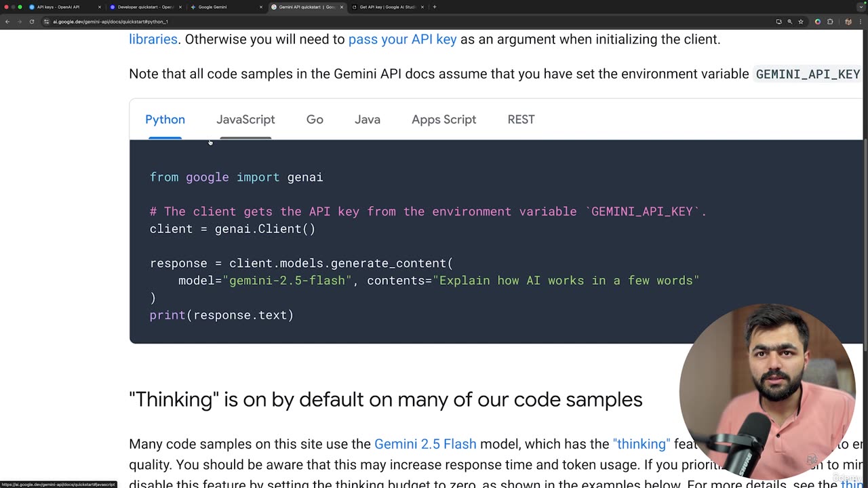Switch to the REST code tab
Screen dimensions: 868x488
point(521,119)
